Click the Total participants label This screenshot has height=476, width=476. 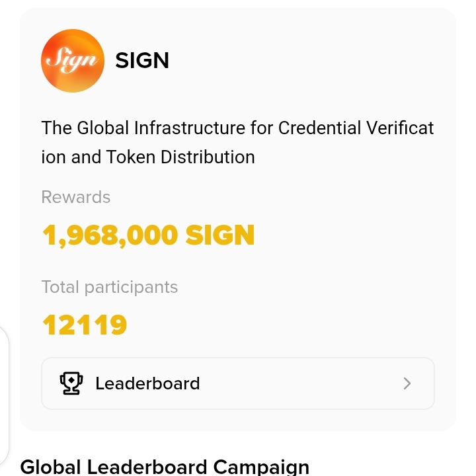coord(110,287)
